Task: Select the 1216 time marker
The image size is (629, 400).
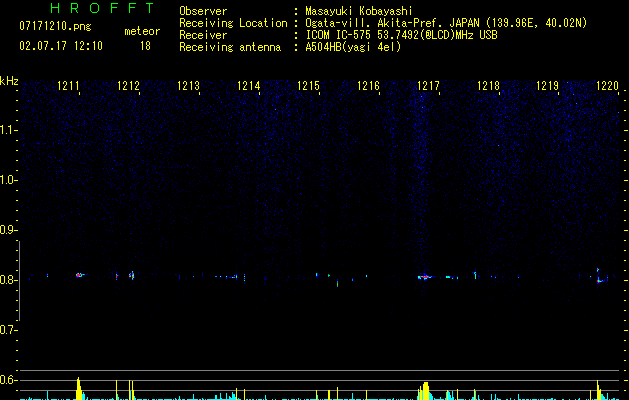Action: click(369, 85)
